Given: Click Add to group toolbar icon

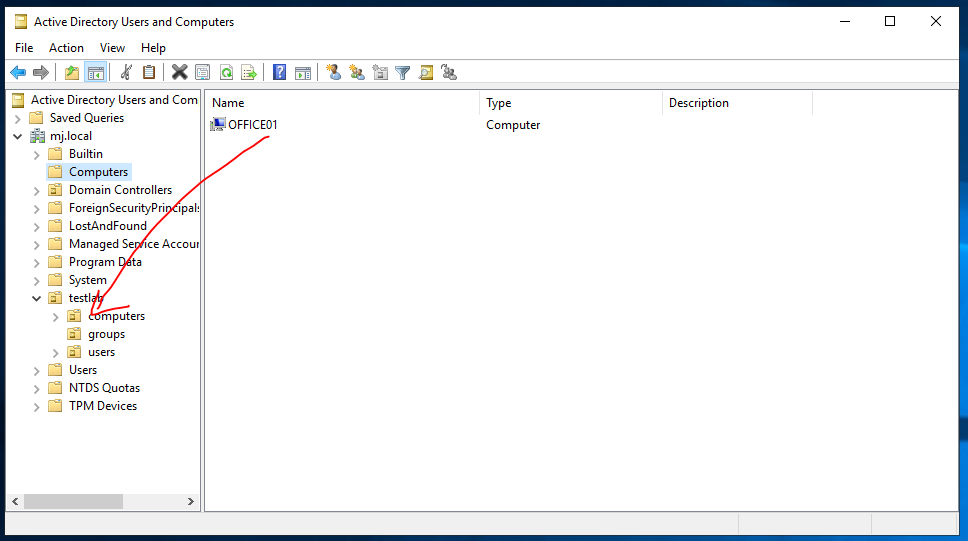Looking at the screenshot, I should (x=449, y=73).
